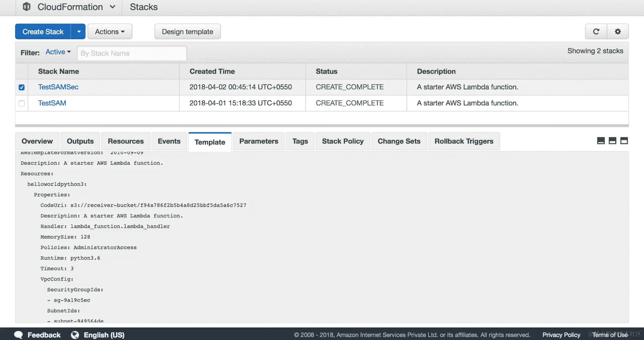Open the settings gear for stacks
The height and width of the screenshot is (340, 644).
618,32
